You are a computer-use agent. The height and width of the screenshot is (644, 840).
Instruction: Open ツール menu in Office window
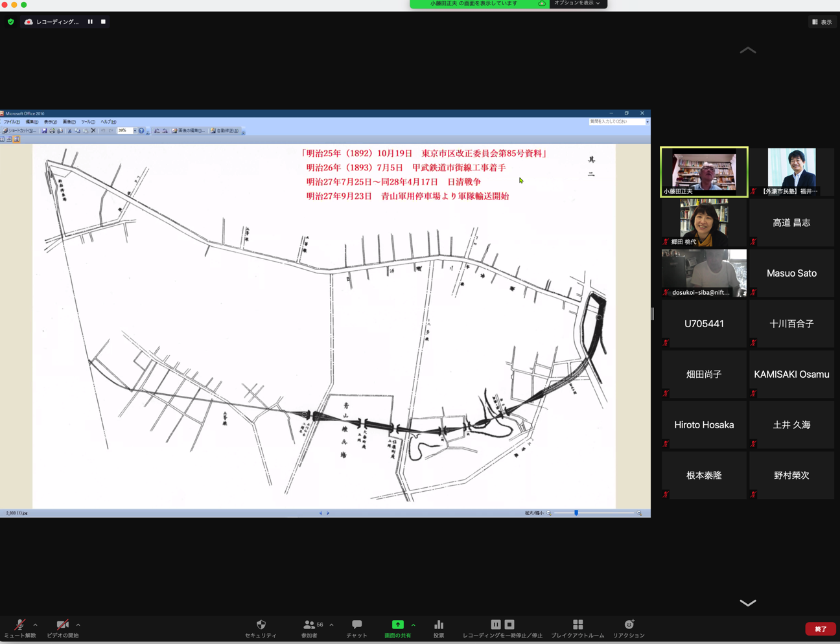coord(88,122)
